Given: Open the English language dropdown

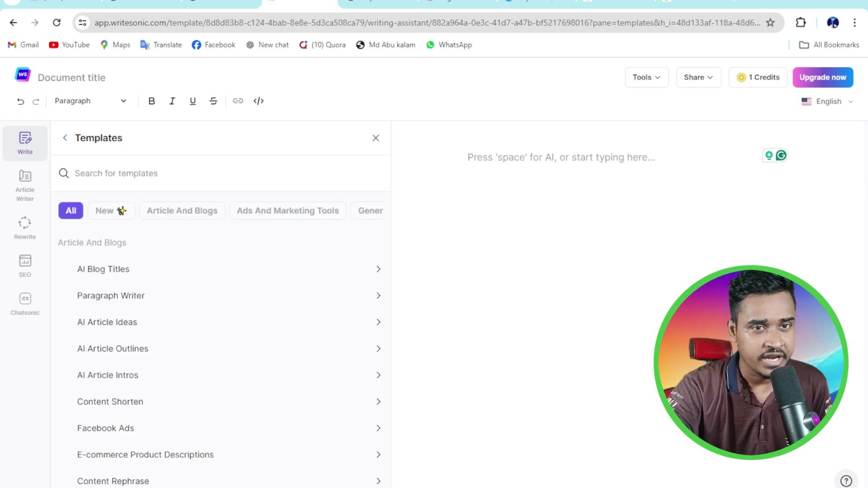Looking at the screenshot, I should (827, 101).
